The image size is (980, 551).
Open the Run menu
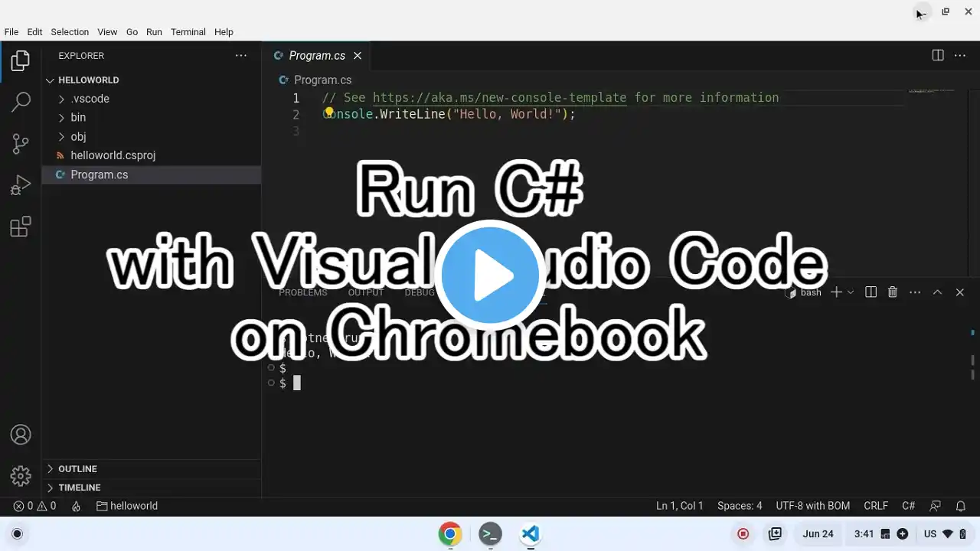[154, 32]
